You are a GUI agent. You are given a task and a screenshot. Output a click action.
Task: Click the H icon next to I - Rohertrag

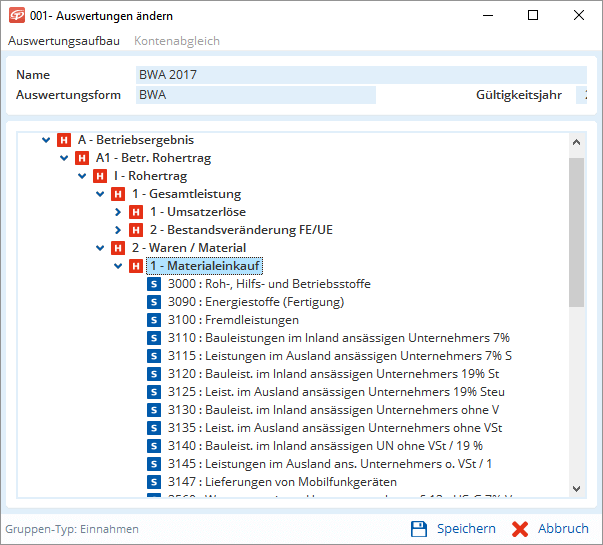click(x=101, y=176)
